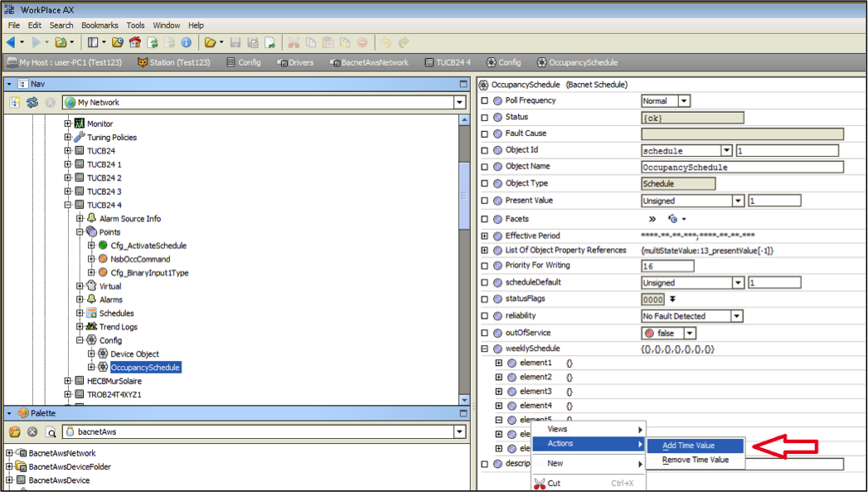Click the Forward navigation arrow icon
This screenshot has width=868, height=492.
(36, 42)
